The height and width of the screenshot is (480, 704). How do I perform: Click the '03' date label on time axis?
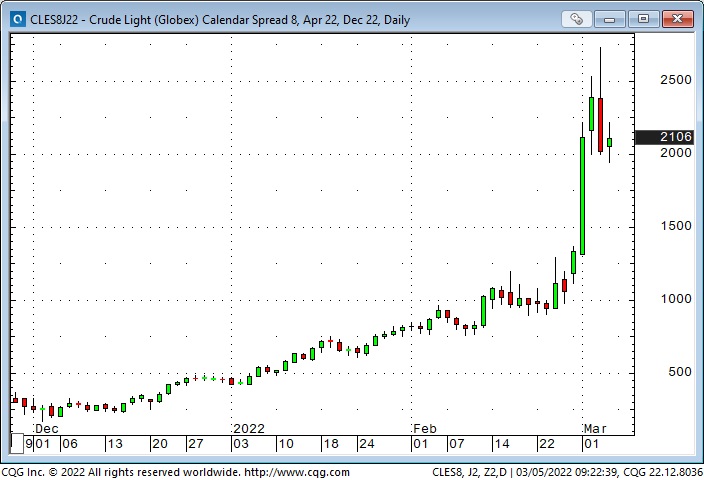coord(240,444)
